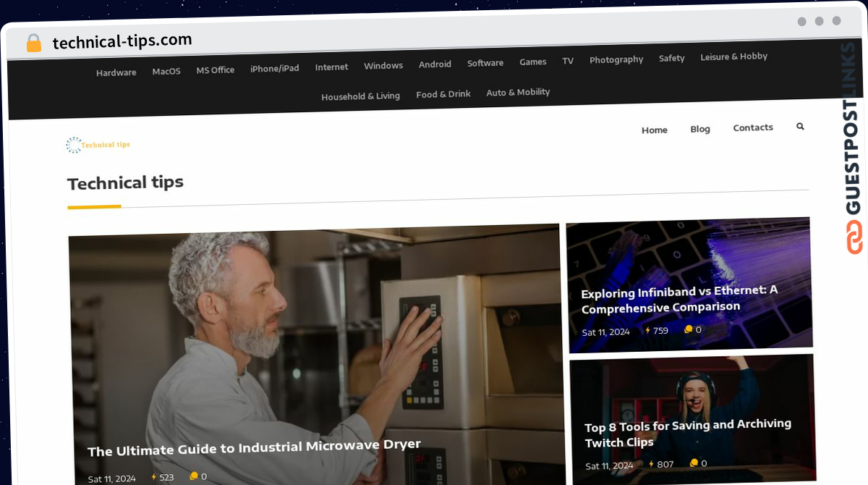Image resolution: width=868 pixels, height=485 pixels.
Task: Open The Ultimate Guide to Industrial Microwave Dryer
Action: point(254,447)
